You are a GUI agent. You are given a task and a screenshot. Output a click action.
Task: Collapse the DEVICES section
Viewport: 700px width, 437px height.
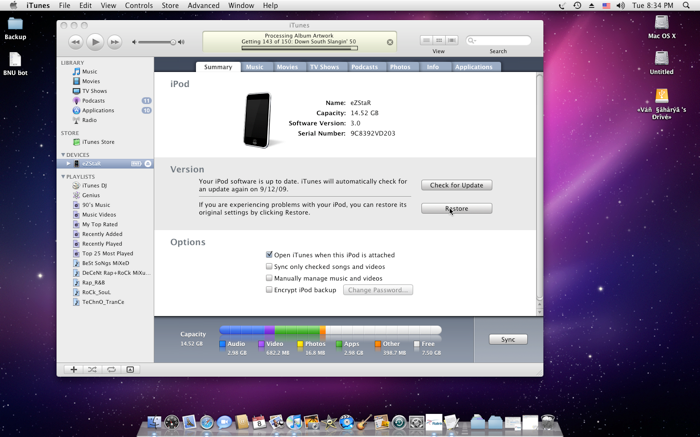tap(63, 155)
